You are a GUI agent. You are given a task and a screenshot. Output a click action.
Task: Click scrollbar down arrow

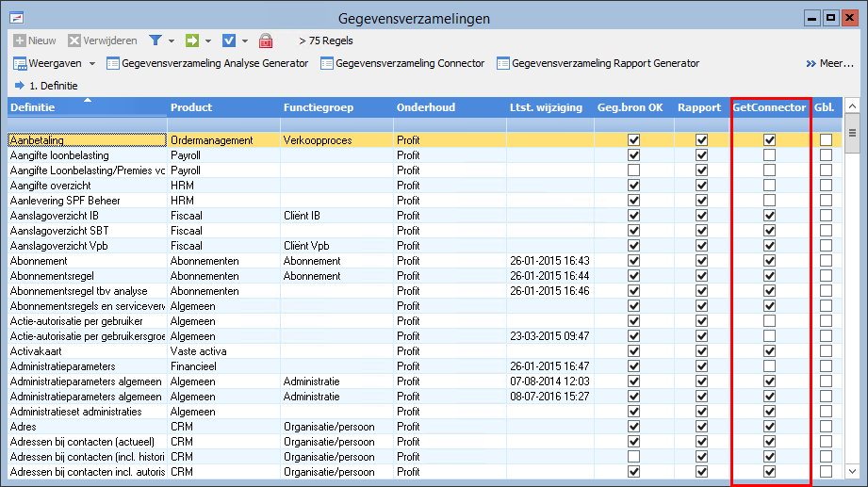(853, 472)
